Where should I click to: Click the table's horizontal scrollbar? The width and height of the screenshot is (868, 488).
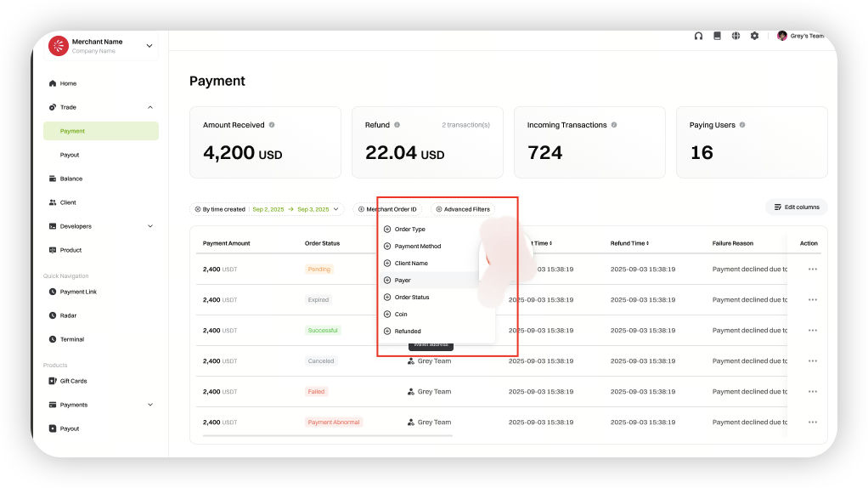tap(327, 436)
